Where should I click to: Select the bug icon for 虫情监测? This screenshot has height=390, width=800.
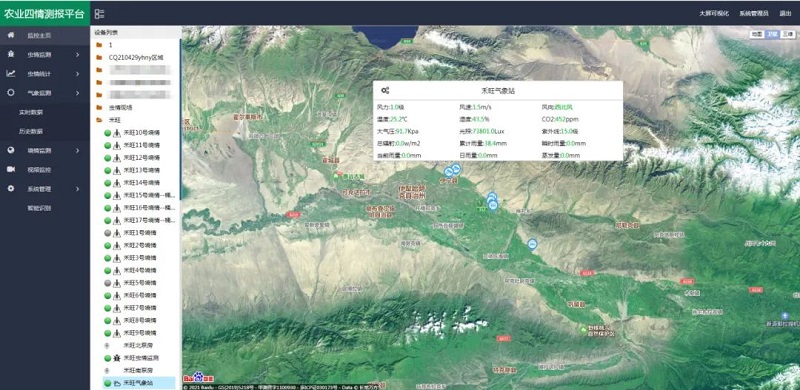pos(11,54)
